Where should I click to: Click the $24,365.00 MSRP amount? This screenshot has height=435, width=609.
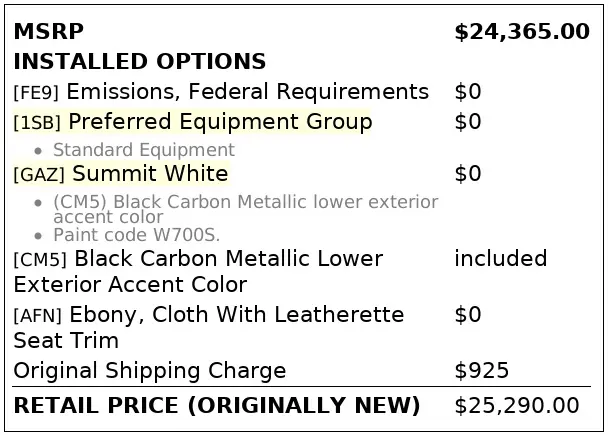coord(521,32)
